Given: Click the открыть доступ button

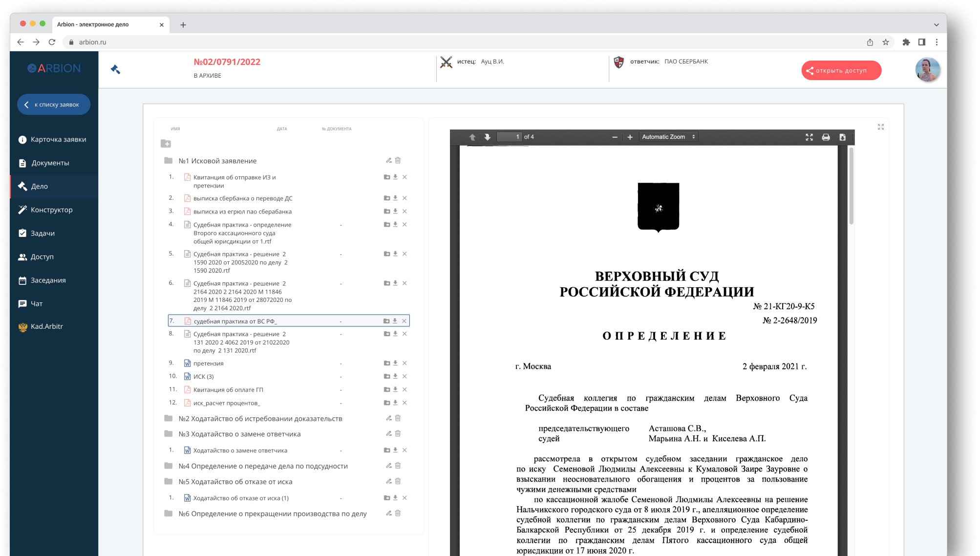Looking at the screenshot, I should [x=841, y=70].
